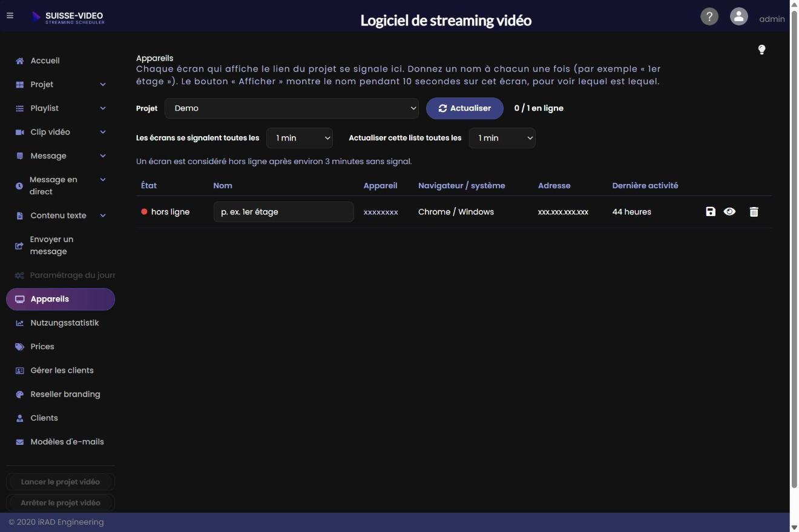Open the Prices sidebar entry
This screenshot has width=799, height=532.
(x=61, y=347)
